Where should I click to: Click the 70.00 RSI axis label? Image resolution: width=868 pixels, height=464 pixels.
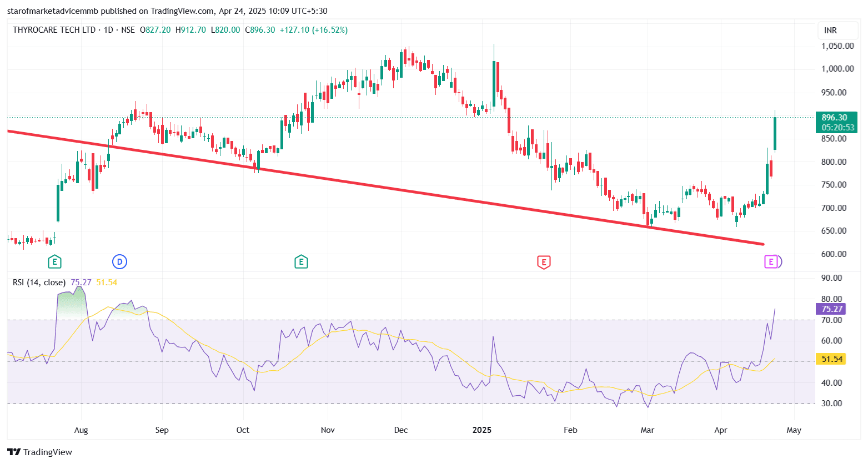[x=832, y=320]
